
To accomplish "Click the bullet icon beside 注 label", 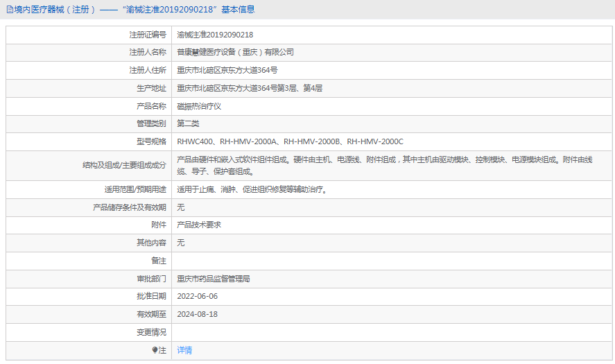I will tap(155, 350).
